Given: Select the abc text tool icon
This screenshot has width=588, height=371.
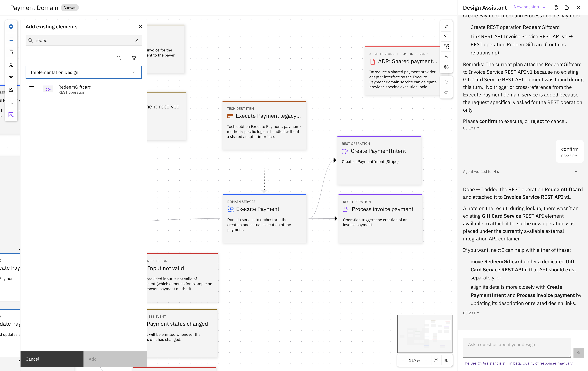Looking at the screenshot, I should click(11, 77).
